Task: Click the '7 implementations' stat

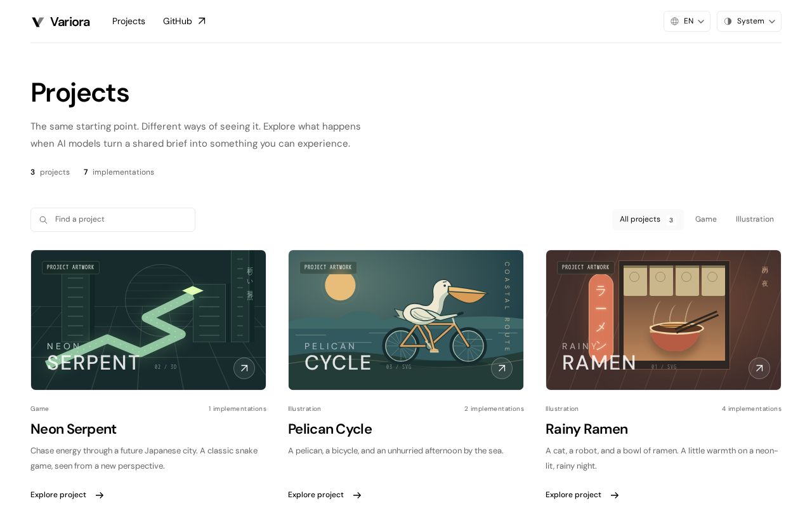Action: click(x=119, y=172)
